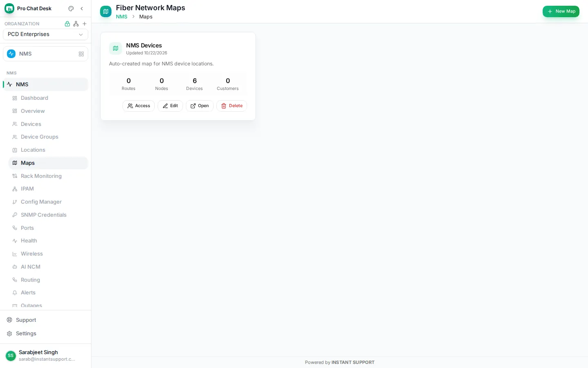The image size is (588, 368).
Task: Open the organization hierarchy icon
Action: (x=76, y=24)
